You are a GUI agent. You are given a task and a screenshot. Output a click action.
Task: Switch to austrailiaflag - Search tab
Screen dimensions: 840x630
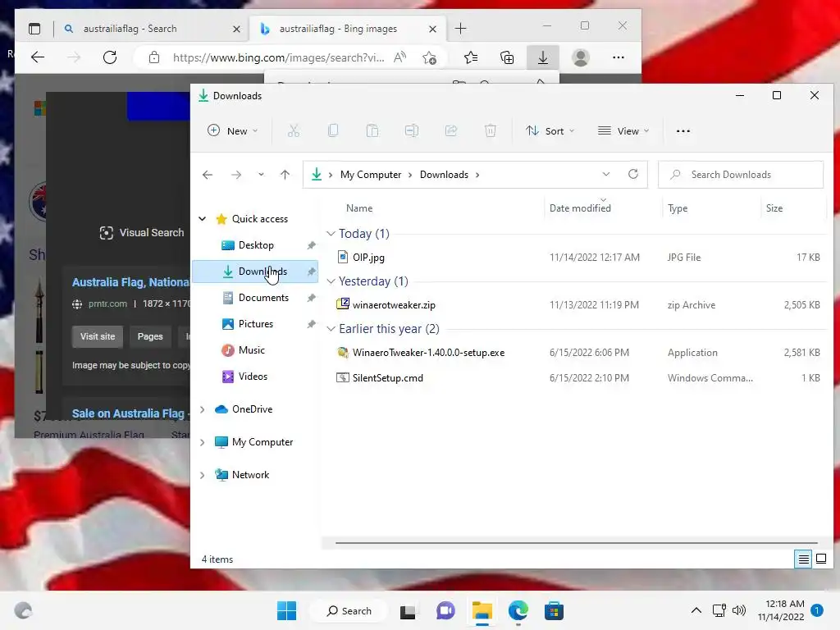[x=130, y=29]
